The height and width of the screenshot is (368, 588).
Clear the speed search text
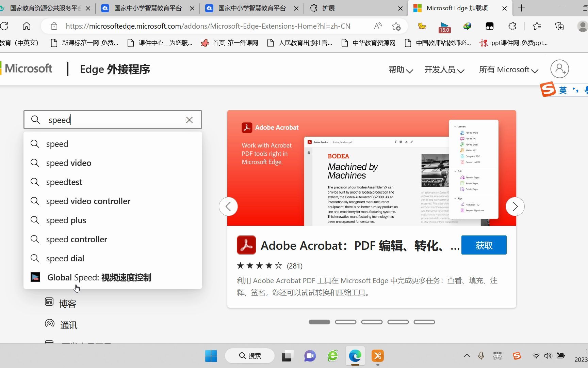[190, 120]
